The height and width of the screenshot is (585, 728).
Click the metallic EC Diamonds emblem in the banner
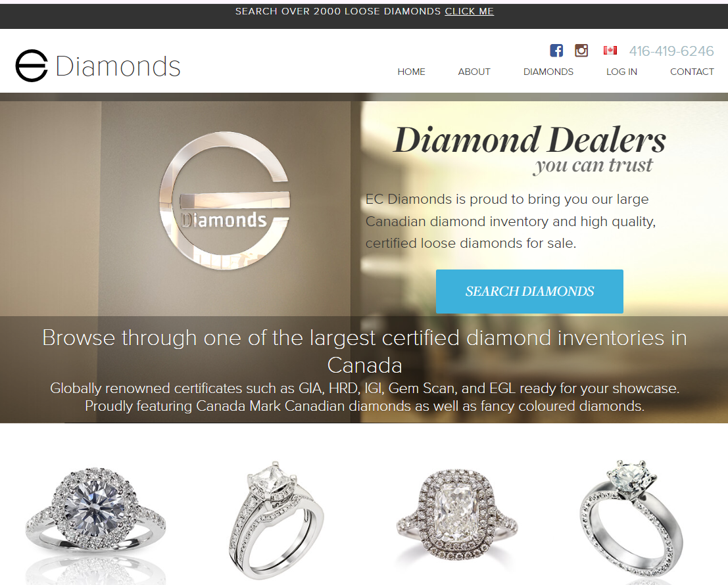pyautogui.click(x=225, y=200)
